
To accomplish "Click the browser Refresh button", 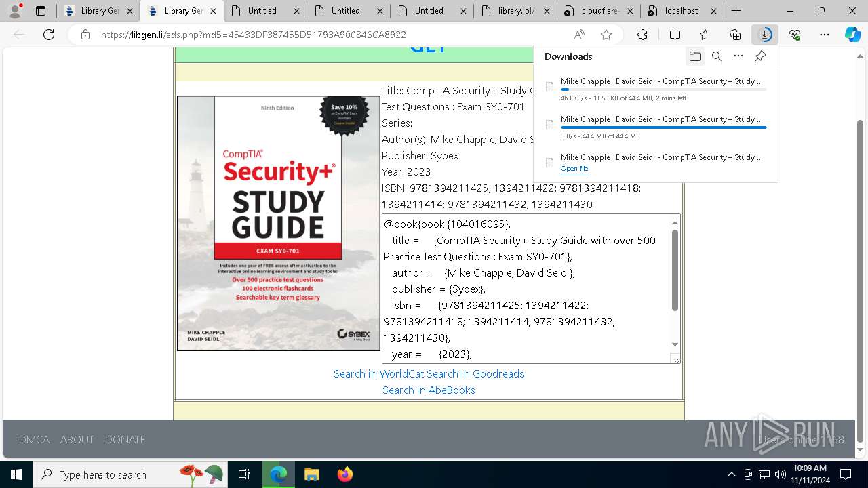I will pyautogui.click(x=49, y=35).
